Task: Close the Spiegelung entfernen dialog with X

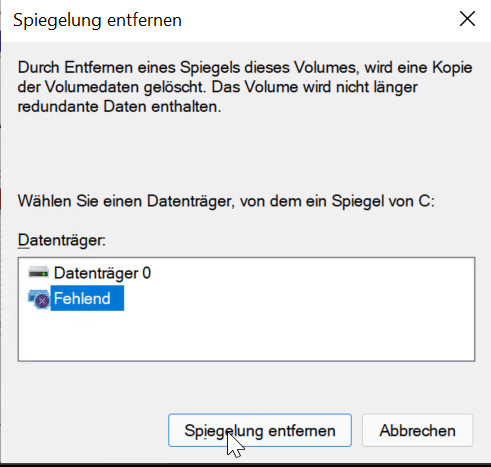Action: click(x=467, y=19)
